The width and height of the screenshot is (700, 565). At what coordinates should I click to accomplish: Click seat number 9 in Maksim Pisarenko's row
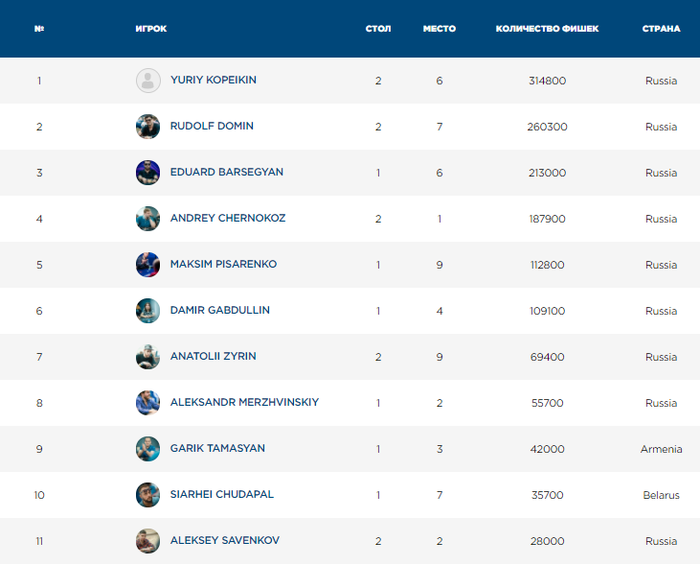pos(439,265)
